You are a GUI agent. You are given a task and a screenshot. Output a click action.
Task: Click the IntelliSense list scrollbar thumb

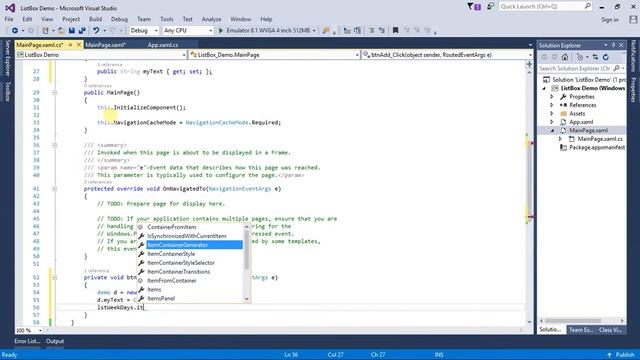click(x=246, y=249)
